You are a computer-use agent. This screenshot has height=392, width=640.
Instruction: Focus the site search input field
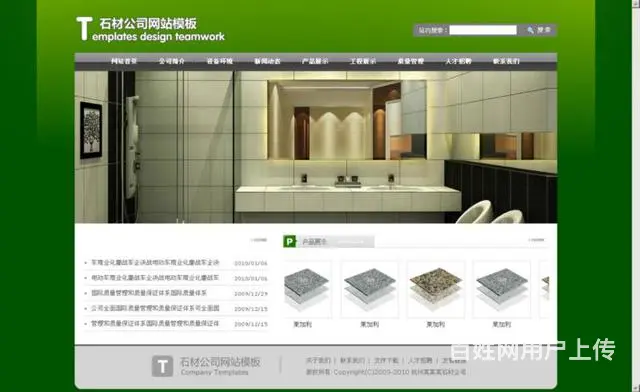click(x=483, y=30)
